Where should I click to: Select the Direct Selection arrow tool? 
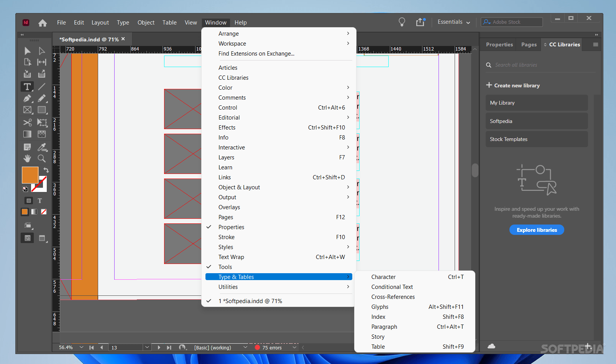point(42,51)
